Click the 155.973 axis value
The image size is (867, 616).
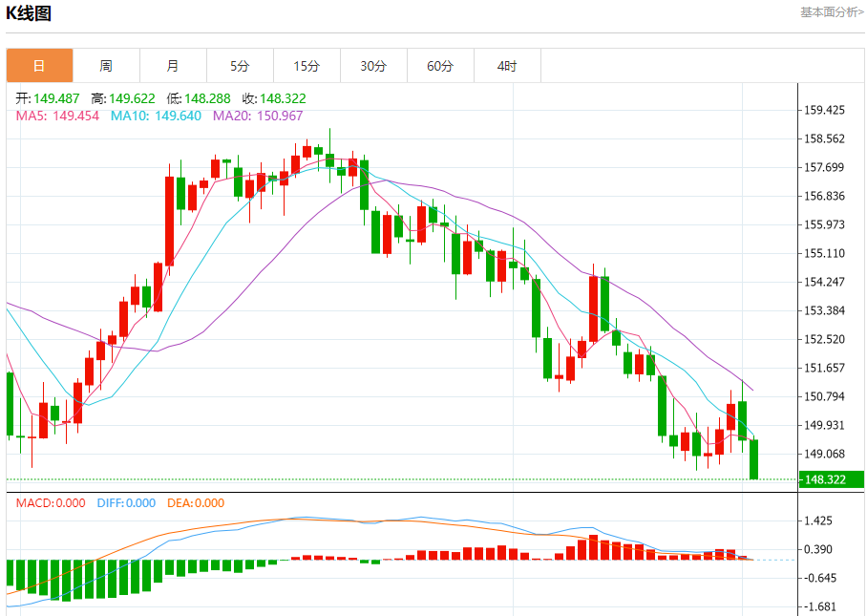(824, 224)
